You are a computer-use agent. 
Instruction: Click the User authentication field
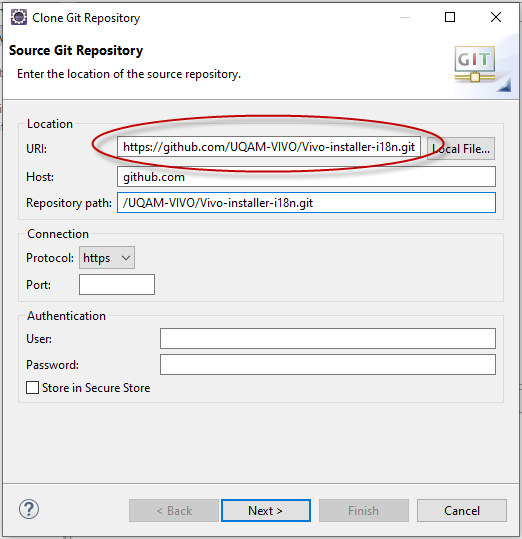pos(328,339)
